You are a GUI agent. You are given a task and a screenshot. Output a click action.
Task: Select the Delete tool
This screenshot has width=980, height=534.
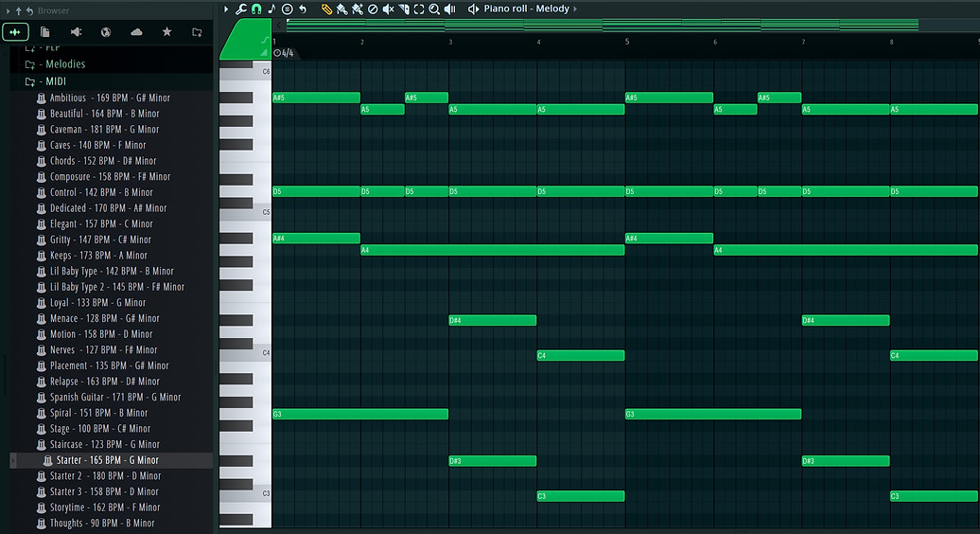pyautogui.click(x=373, y=9)
